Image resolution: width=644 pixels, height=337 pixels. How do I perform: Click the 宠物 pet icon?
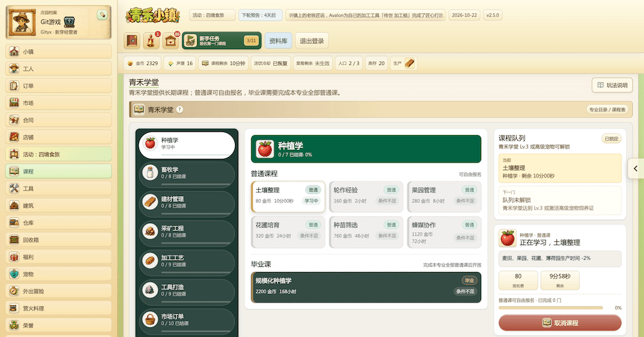[14, 274]
